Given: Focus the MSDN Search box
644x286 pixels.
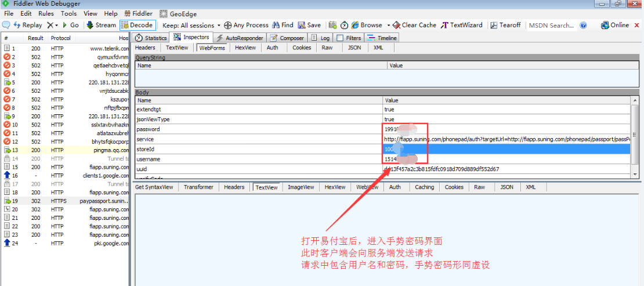Looking at the screenshot, I should click(x=552, y=26).
